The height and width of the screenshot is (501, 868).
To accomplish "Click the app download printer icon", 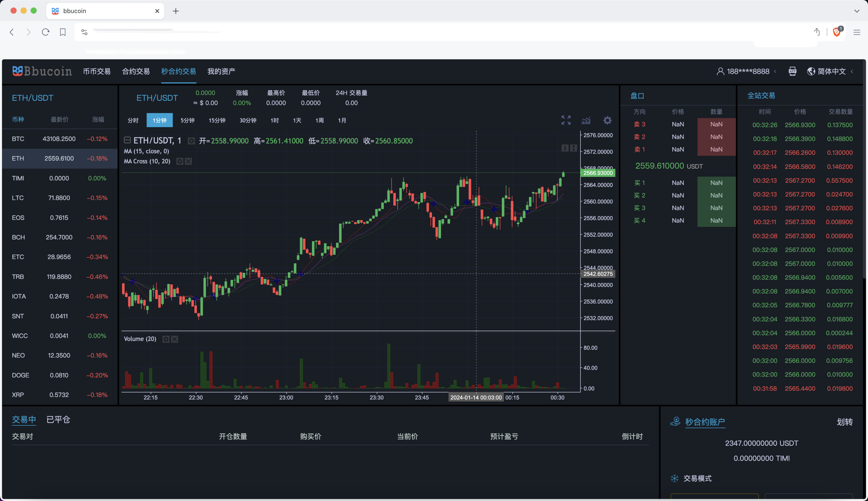I will click(x=792, y=71).
